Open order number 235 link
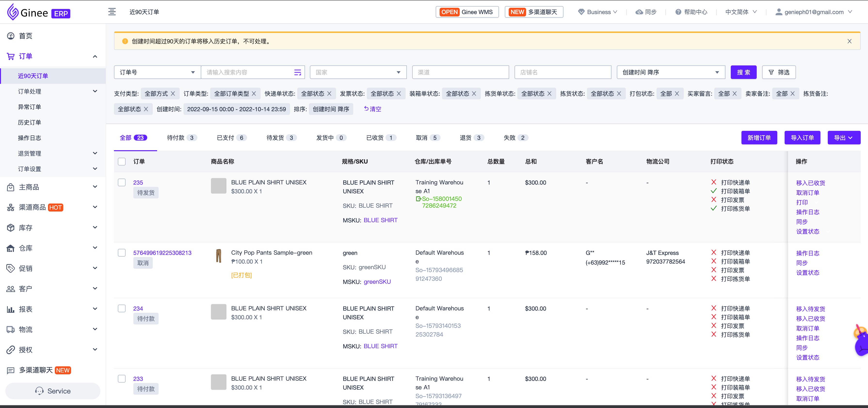This screenshot has height=408, width=868. pos(138,182)
